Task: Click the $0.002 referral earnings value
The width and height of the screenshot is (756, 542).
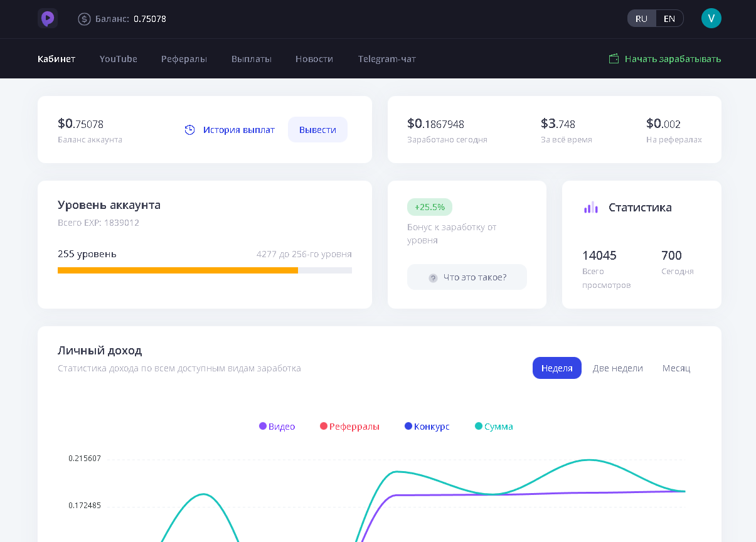Action: coord(663,124)
